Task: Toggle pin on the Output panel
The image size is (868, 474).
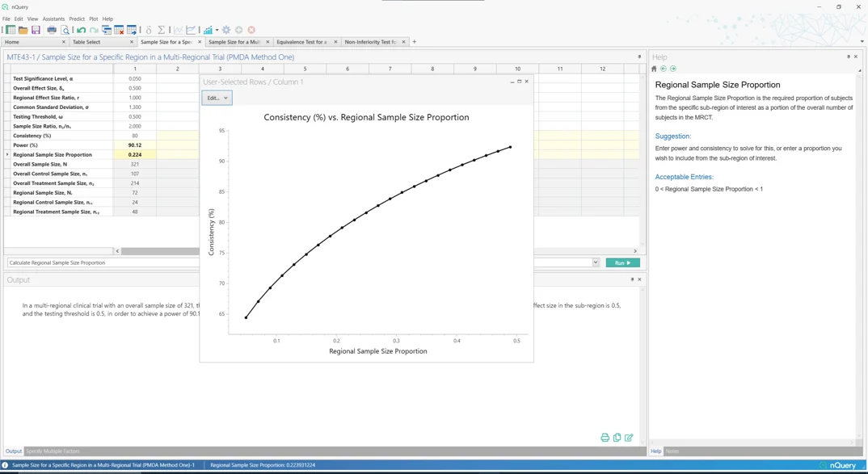Action: [x=632, y=279]
